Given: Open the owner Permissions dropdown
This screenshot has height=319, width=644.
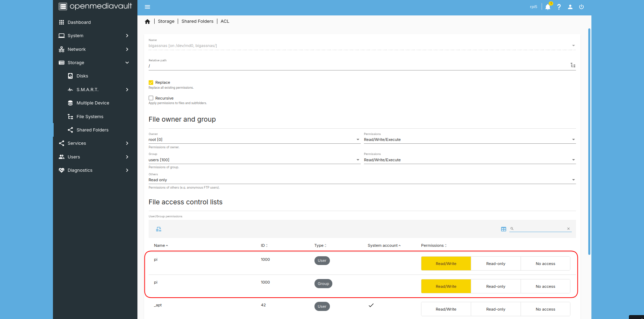Looking at the screenshot, I should tap(470, 140).
